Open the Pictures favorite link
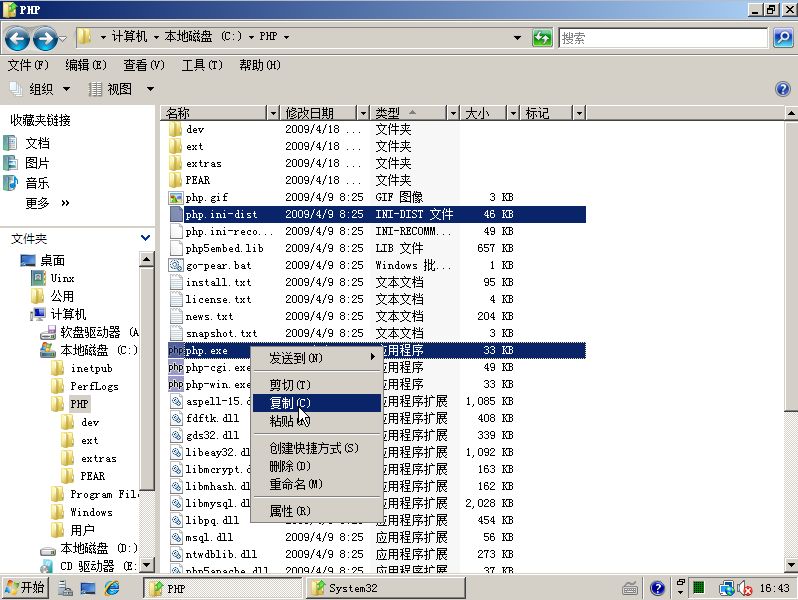The image size is (798, 600). tap(37, 163)
